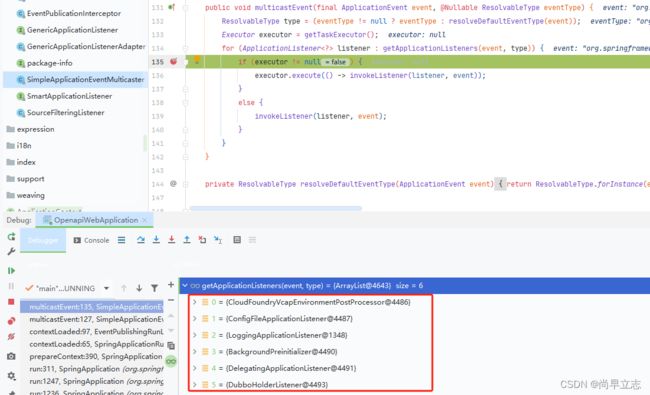
Task: Click the Step Over debugger icon
Action: point(141,240)
